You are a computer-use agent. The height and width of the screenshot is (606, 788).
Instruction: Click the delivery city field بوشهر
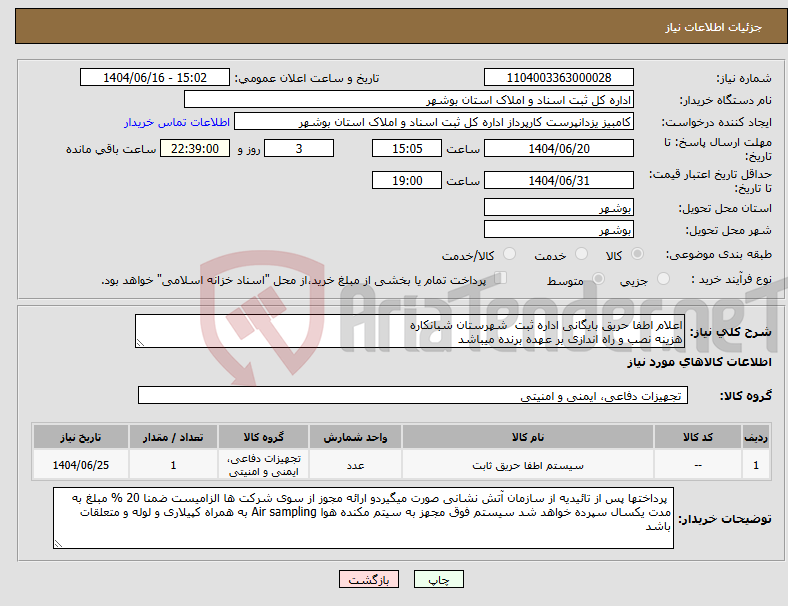click(559, 229)
